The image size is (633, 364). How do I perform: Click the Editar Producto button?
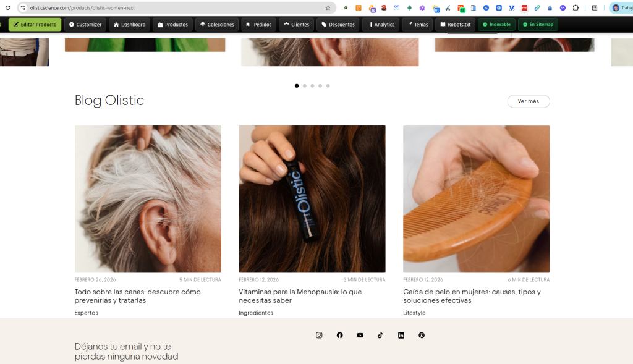coord(35,25)
